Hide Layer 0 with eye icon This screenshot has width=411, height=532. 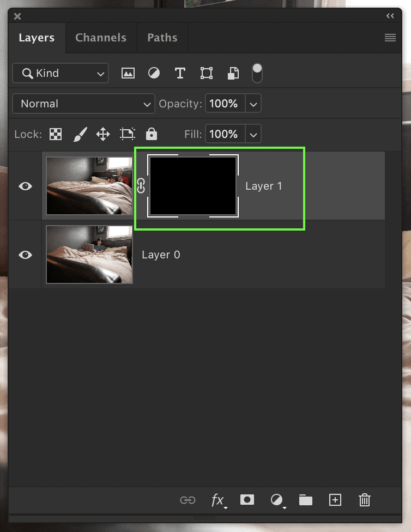coord(25,255)
